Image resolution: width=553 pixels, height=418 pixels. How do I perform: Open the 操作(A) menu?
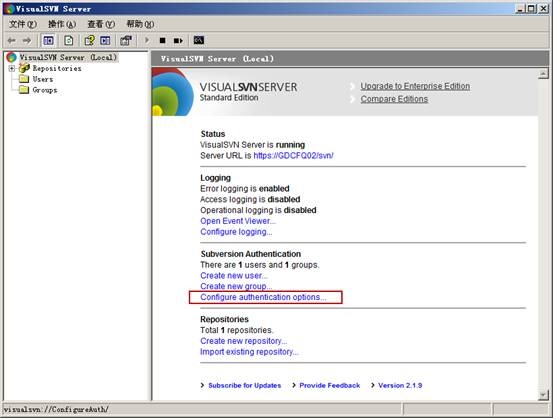pos(62,24)
